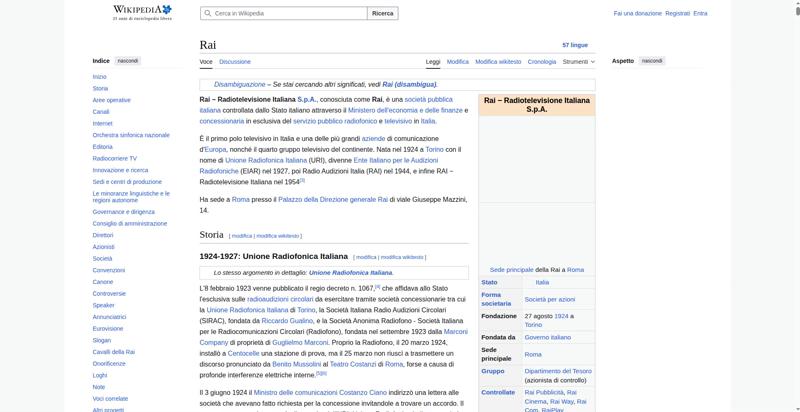The height and width of the screenshot is (412, 800).
Task: Open the Strumenti dropdown menu
Action: click(x=577, y=62)
